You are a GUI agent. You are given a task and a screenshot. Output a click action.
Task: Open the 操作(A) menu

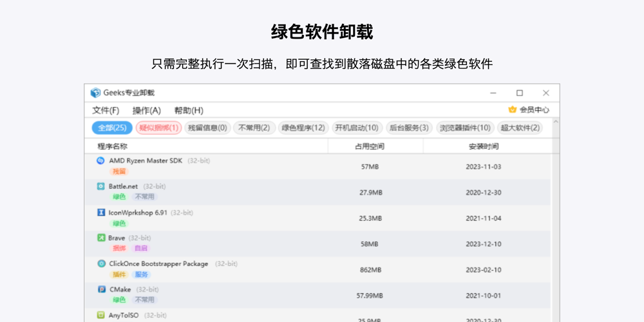click(146, 110)
